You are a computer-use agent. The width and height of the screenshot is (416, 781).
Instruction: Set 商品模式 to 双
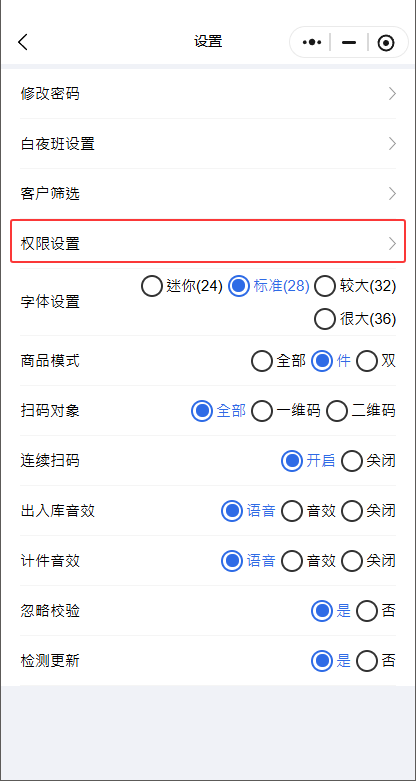376,361
